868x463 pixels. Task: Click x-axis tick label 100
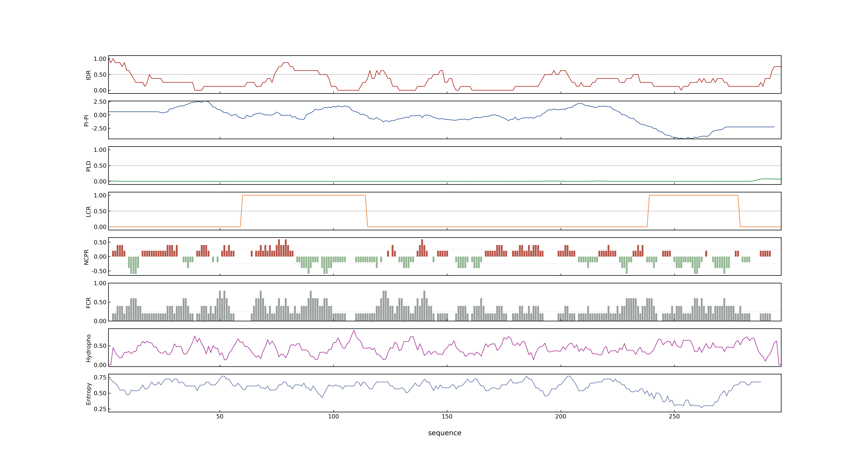(x=333, y=416)
